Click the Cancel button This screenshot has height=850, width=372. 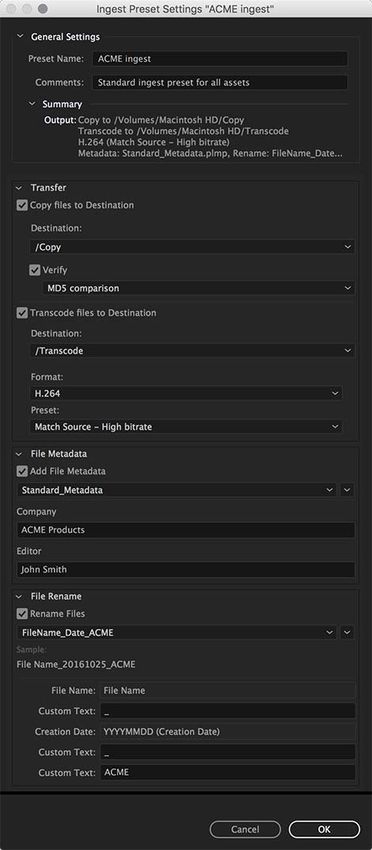(245, 829)
